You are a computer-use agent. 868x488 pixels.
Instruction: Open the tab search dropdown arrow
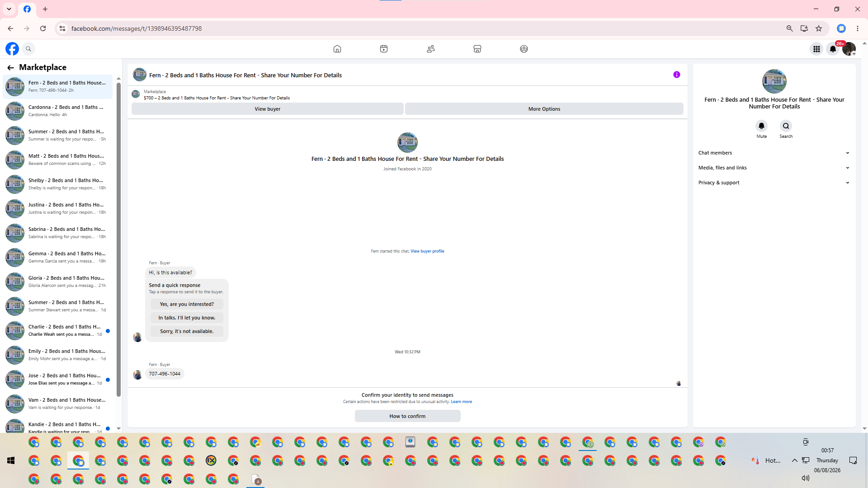[9, 9]
